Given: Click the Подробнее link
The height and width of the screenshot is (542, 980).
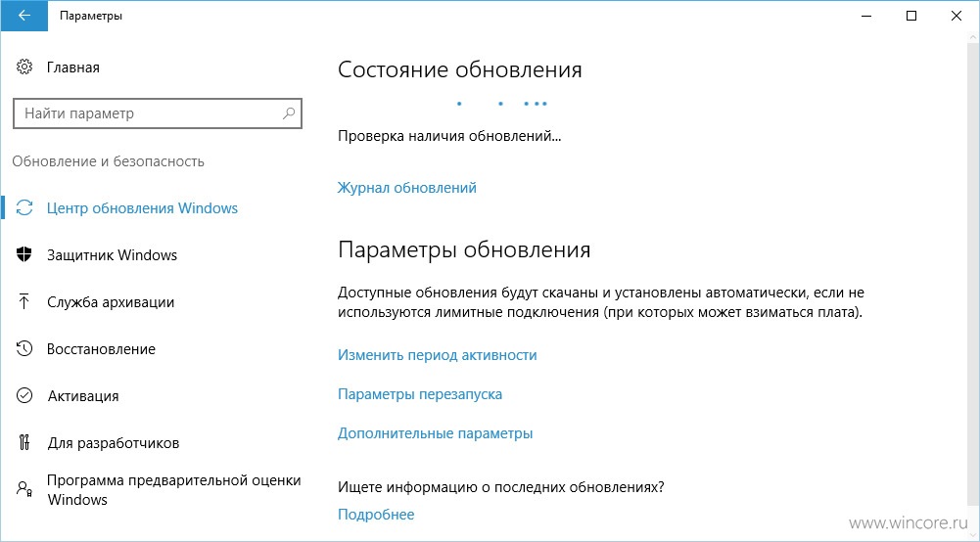Looking at the screenshot, I should click(376, 514).
